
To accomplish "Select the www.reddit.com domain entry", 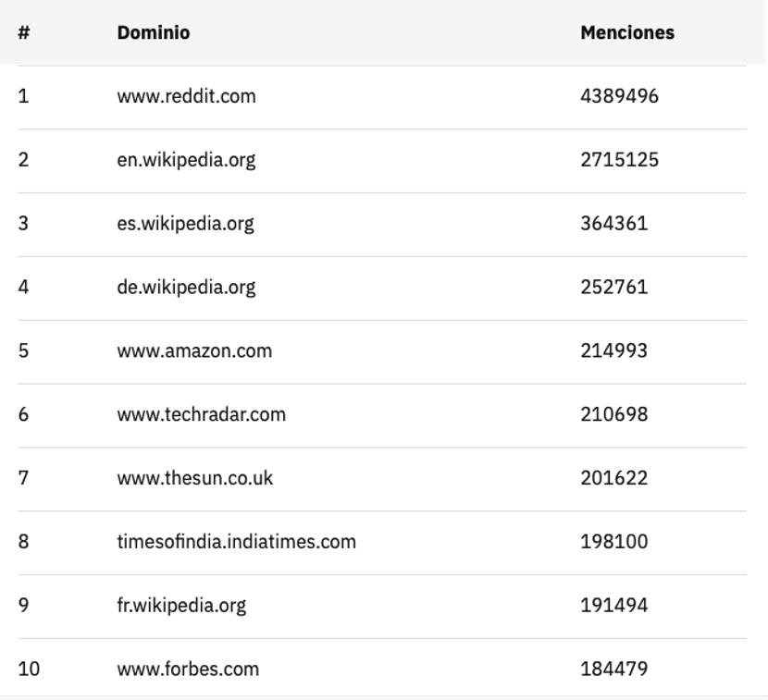I will pos(185,96).
